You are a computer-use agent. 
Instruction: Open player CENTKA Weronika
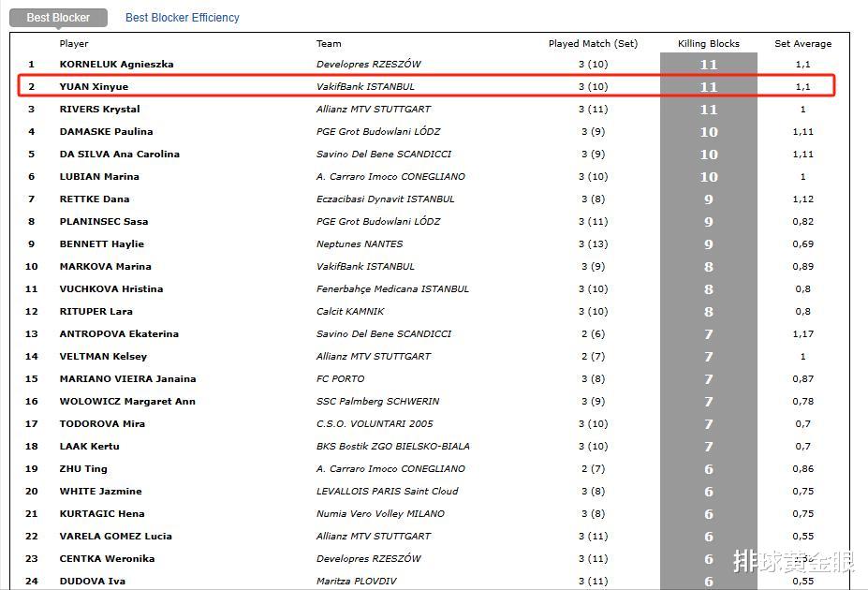click(107, 558)
